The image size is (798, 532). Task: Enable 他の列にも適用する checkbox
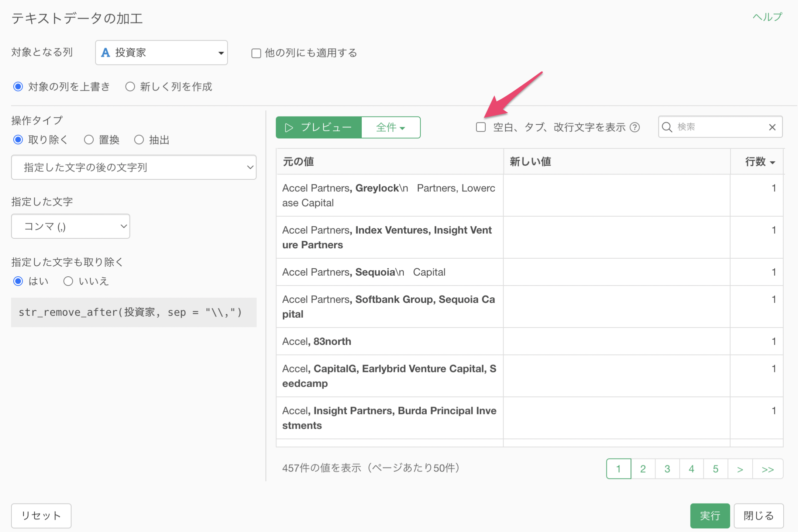256,53
